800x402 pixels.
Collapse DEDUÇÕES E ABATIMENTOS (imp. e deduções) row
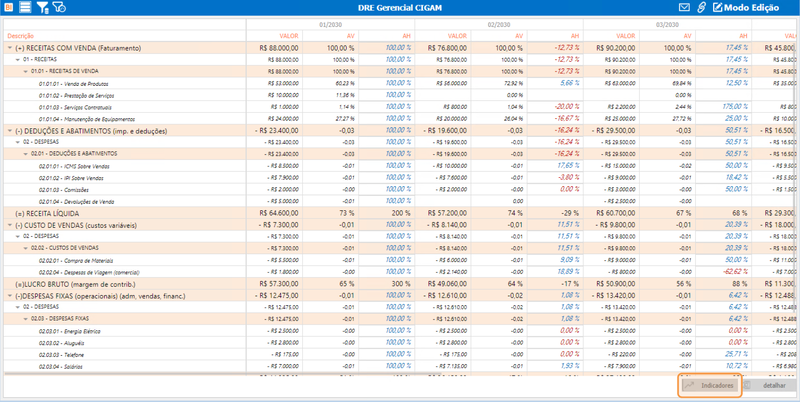point(10,131)
